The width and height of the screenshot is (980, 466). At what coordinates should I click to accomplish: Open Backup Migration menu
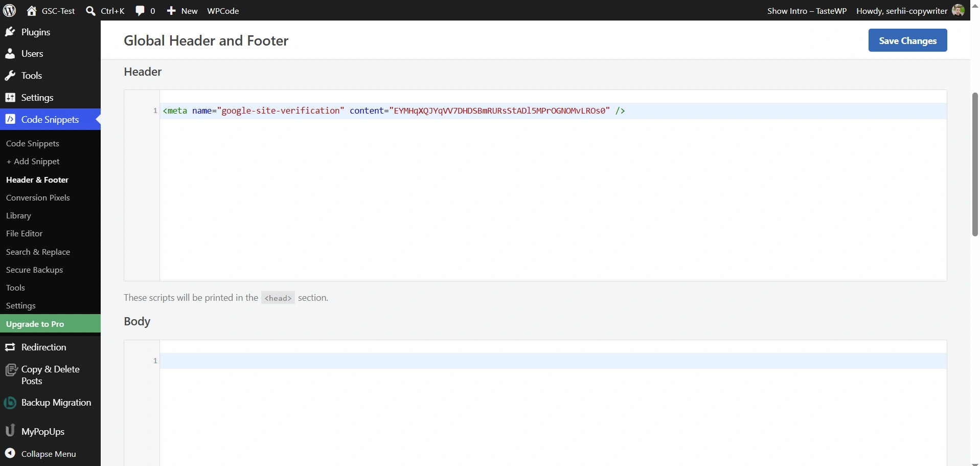coord(56,403)
